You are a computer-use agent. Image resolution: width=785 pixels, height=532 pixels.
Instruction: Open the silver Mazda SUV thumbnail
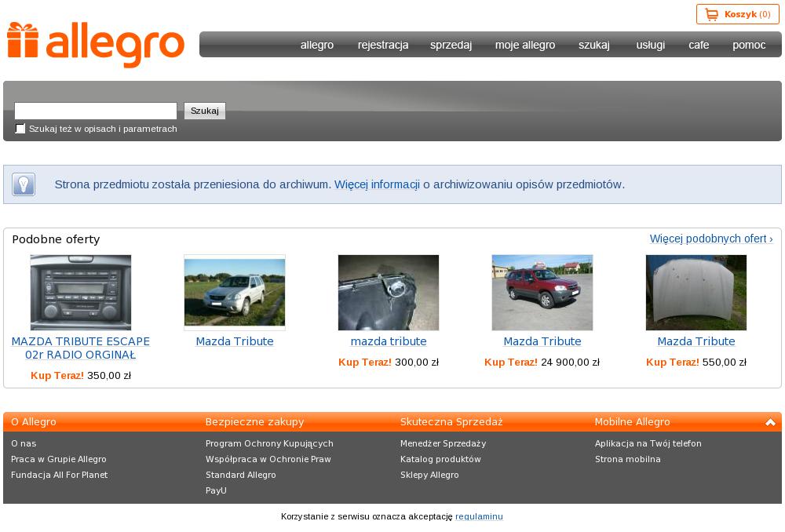(x=234, y=292)
